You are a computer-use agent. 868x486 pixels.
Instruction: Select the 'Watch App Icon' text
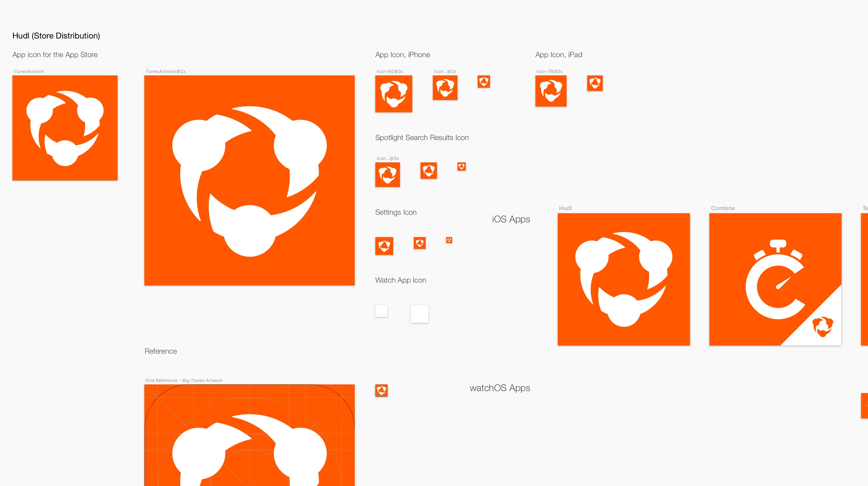tap(401, 280)
